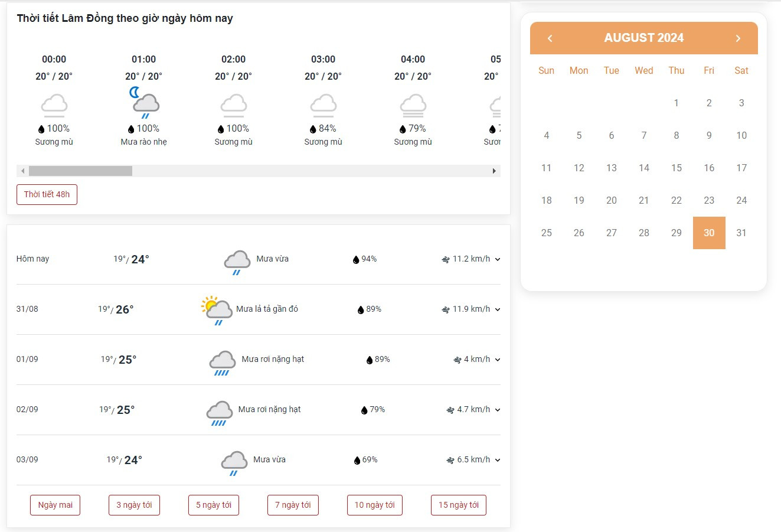781x532 pixels.
Task: Expand the 01/09 forecast row chevron
Action: pos(498,360)
